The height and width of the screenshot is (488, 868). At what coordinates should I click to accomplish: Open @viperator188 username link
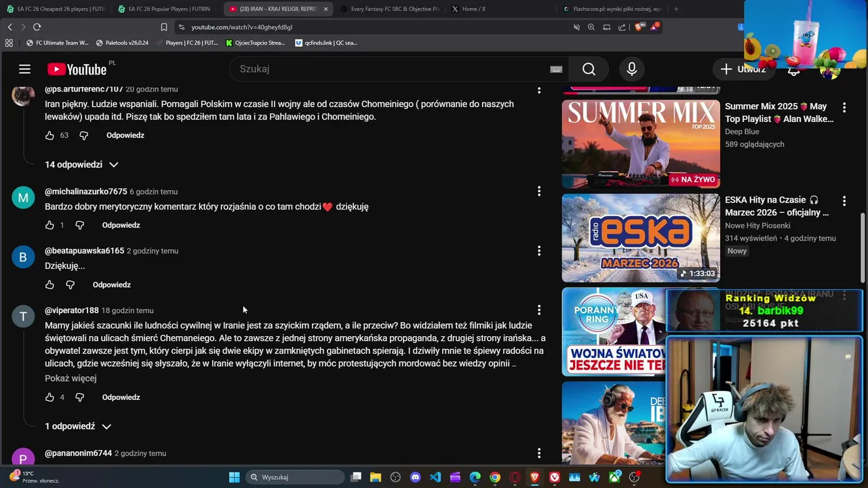72,310
